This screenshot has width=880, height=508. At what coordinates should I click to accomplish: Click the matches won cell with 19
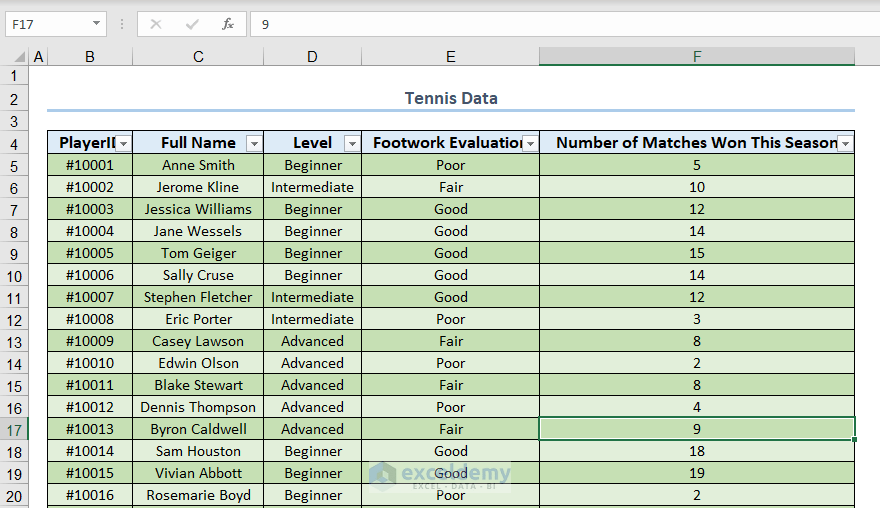[697, 473]
